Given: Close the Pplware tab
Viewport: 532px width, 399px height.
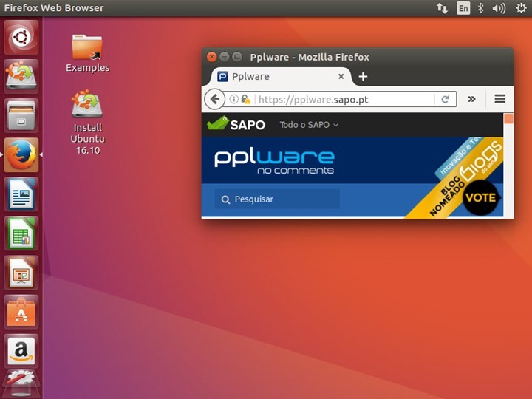Looking at the screenshot, I should [341, 77].
